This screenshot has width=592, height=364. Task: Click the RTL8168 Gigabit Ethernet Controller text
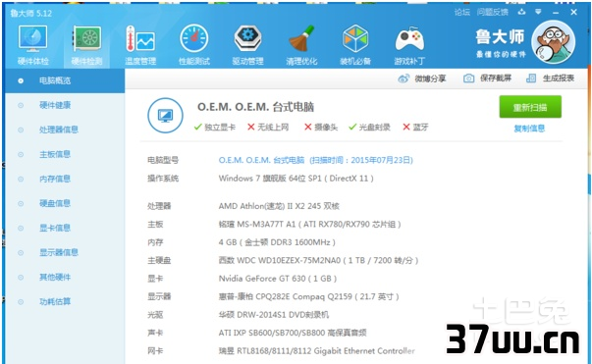pos(316,351)
